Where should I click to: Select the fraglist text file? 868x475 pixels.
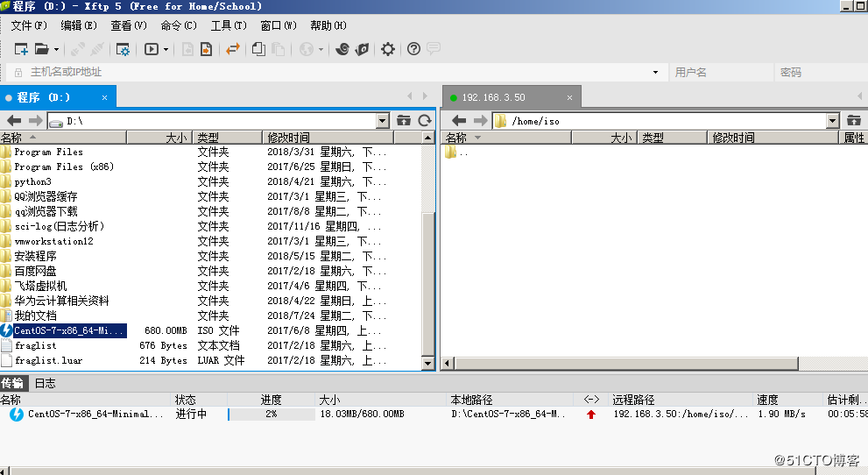(x=35, y=345)
